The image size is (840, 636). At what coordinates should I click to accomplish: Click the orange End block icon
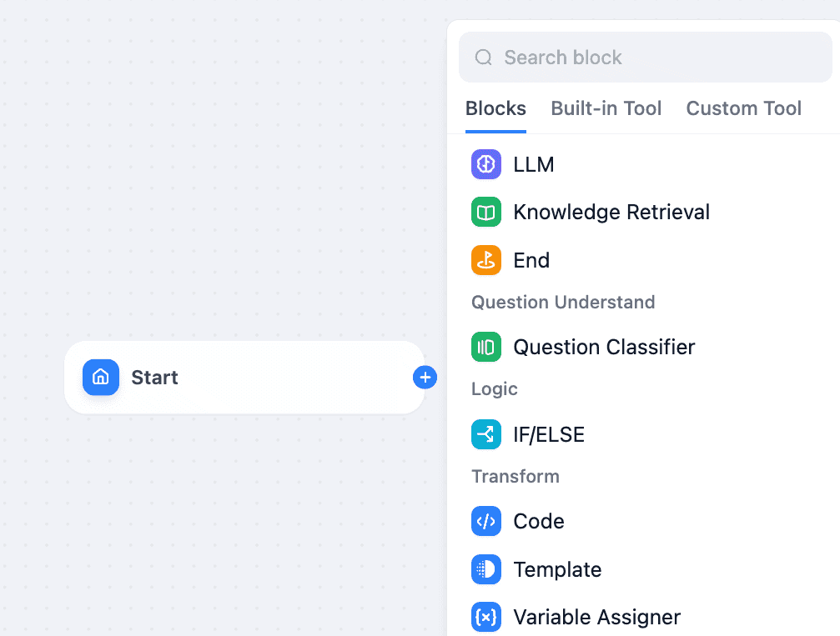(x=485, y=260)
